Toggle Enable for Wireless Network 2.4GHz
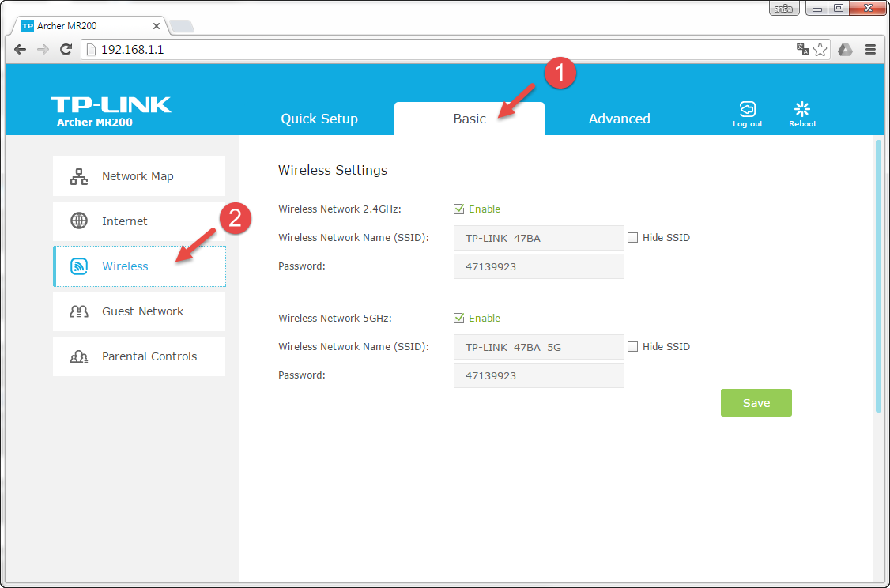 click(x=458, y=209)
